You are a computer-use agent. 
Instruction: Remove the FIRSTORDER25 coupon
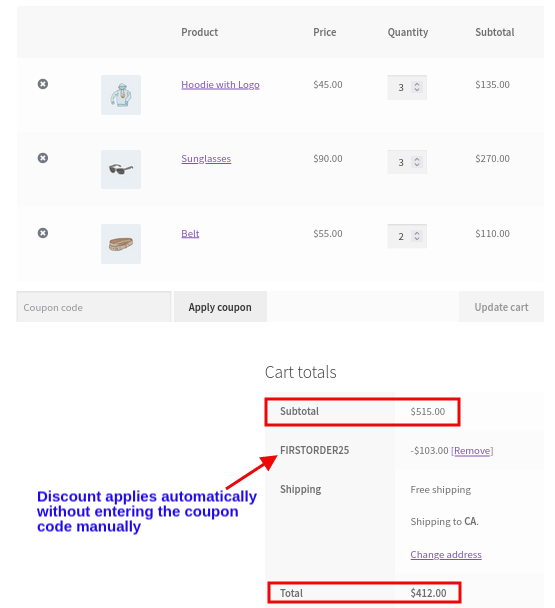[x=472, y=451]
